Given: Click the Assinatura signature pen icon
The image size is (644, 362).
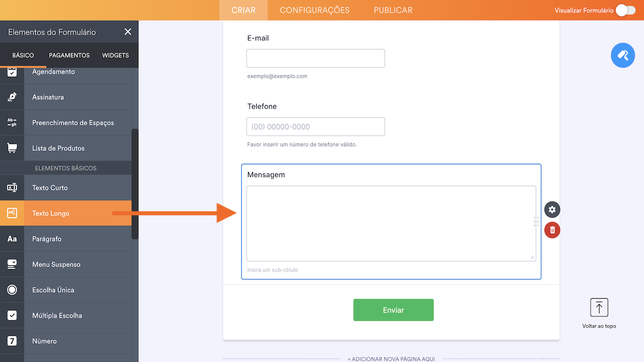Looking at the screenshot, I should click(12, 97).
